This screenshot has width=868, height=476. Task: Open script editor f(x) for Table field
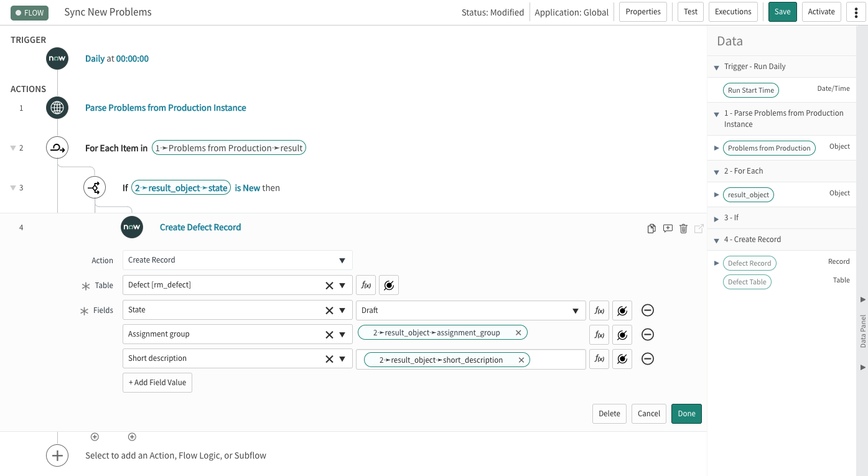[366, 285]
